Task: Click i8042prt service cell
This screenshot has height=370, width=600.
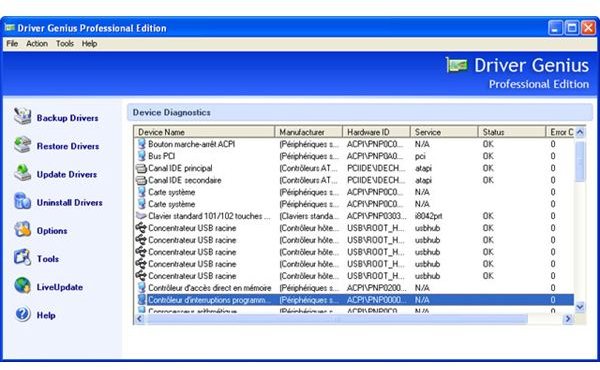Action: click(428, 216)
